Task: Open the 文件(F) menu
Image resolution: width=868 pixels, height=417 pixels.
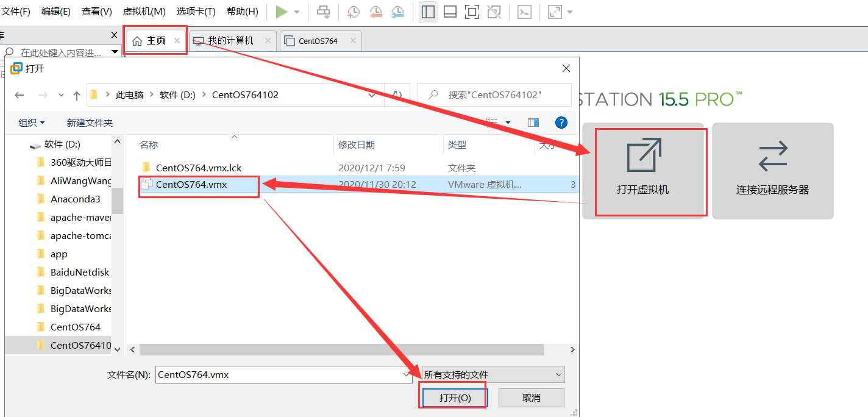Action: tap(16, 12)
